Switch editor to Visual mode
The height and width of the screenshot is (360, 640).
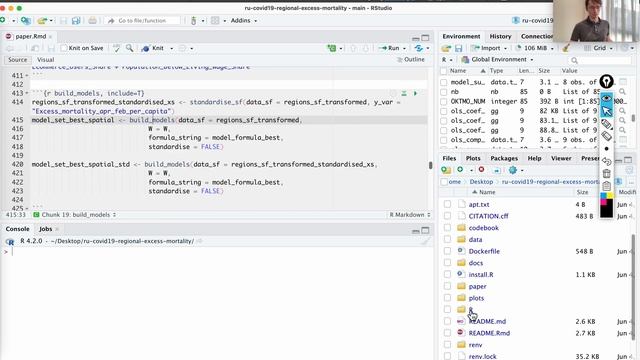45,60
